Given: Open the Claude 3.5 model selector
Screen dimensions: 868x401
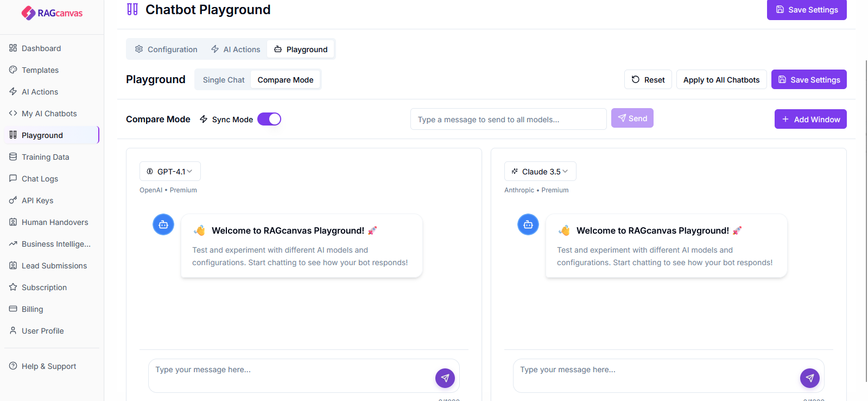Looking at the screenshot, I should click(x=540, y=171).
